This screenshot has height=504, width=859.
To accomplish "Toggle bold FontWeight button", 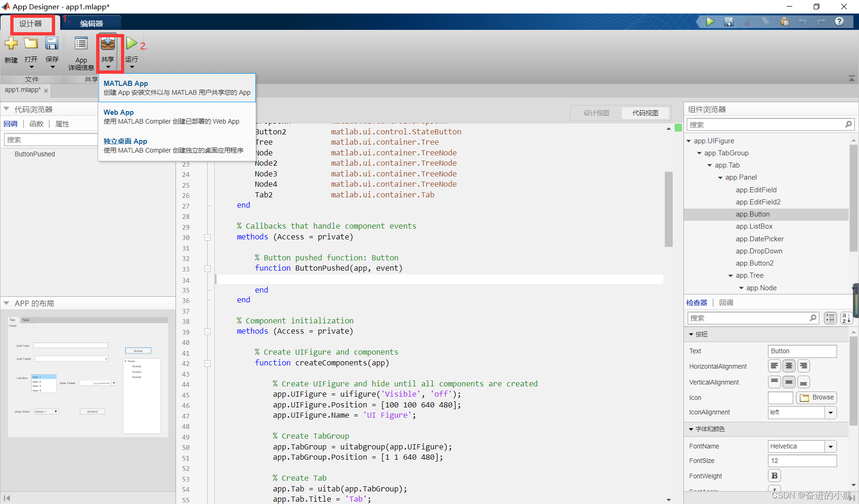I will [x=775, y=476].
